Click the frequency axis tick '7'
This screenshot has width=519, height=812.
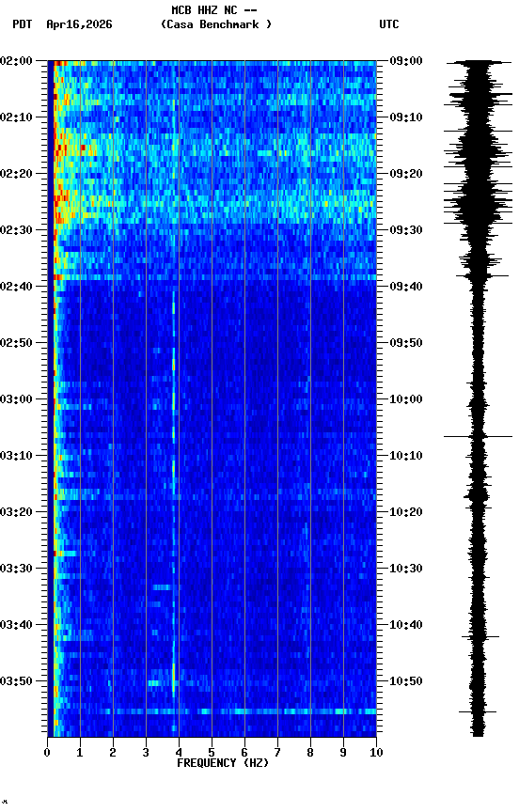point(277,753)
